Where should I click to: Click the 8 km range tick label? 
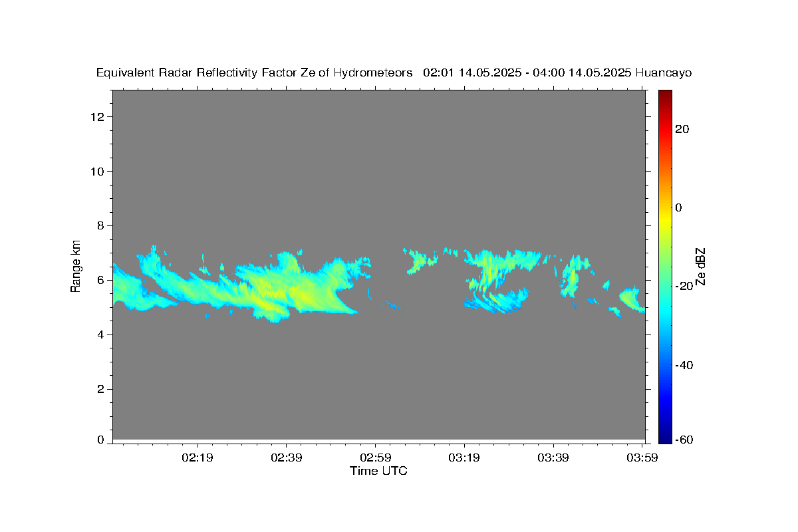click(102, 226)
